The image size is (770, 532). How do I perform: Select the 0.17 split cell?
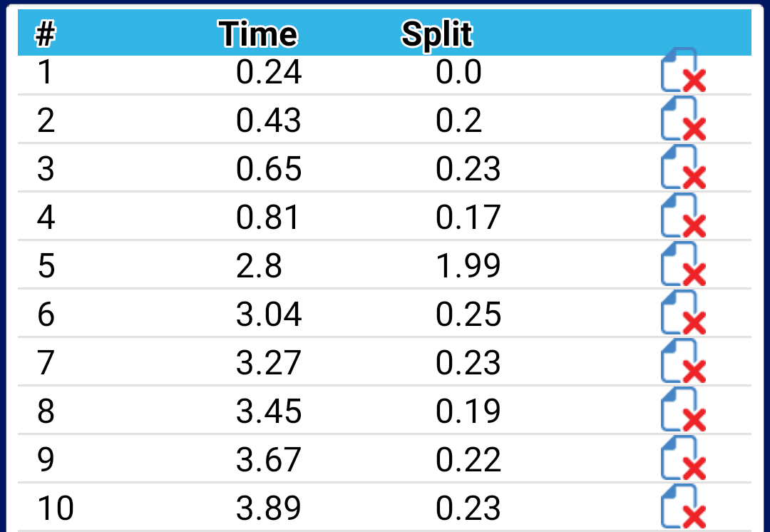468,217
